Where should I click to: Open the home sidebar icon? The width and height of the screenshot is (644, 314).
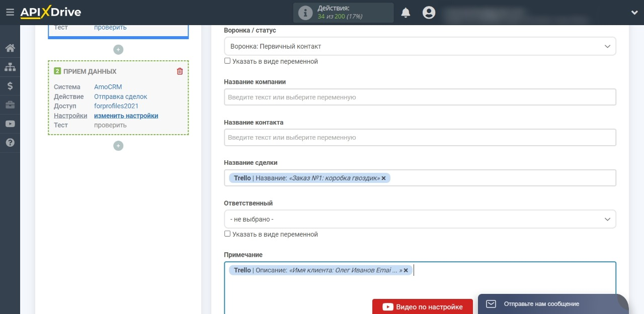(10, 48)
